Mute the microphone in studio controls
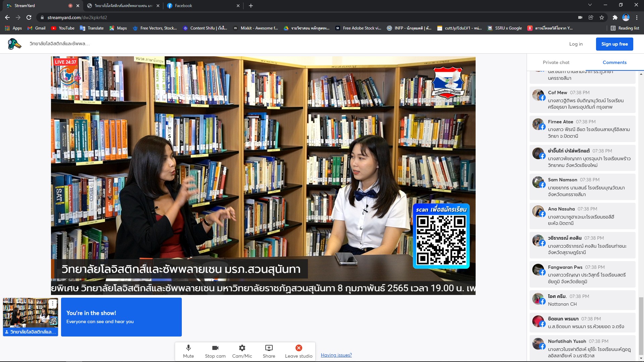Screen dimensions: 644x362 pyautogui.click(x=188, y=351)
